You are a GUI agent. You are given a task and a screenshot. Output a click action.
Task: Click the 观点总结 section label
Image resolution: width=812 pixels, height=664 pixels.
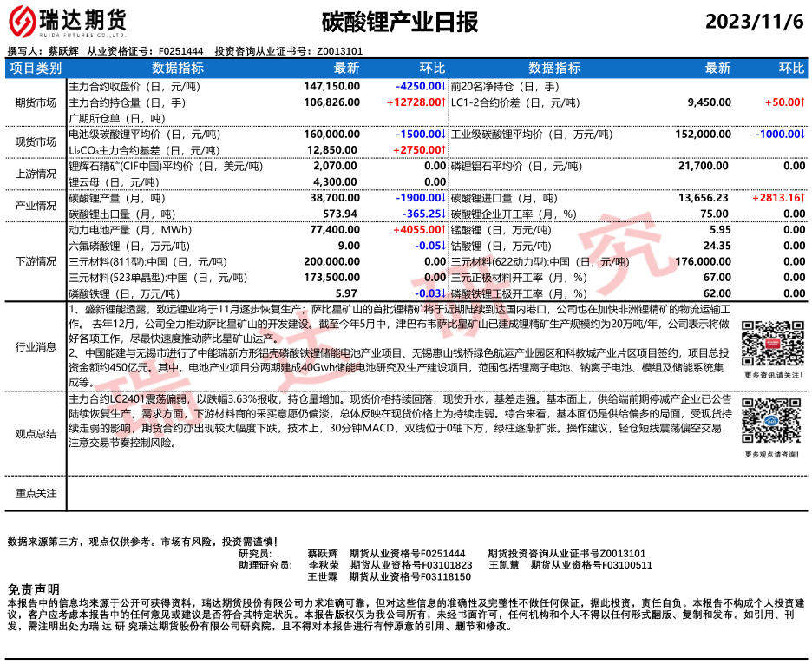tap(36, 433)
